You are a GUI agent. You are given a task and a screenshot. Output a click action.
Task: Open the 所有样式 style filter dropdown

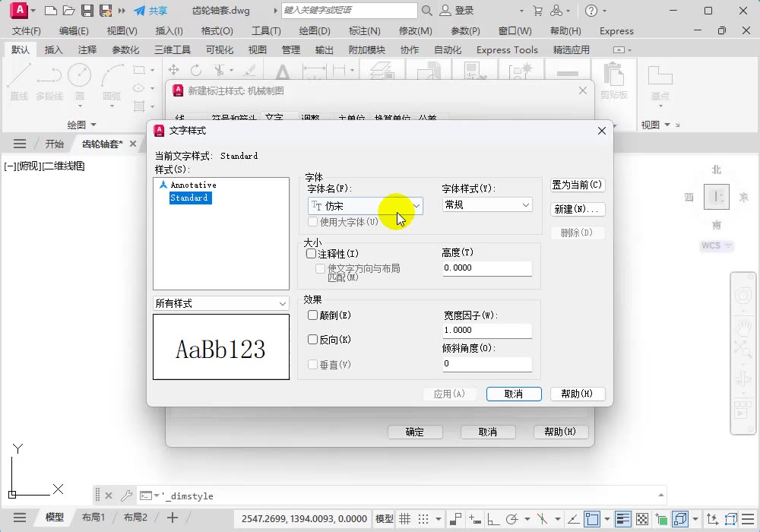point(221,304)
